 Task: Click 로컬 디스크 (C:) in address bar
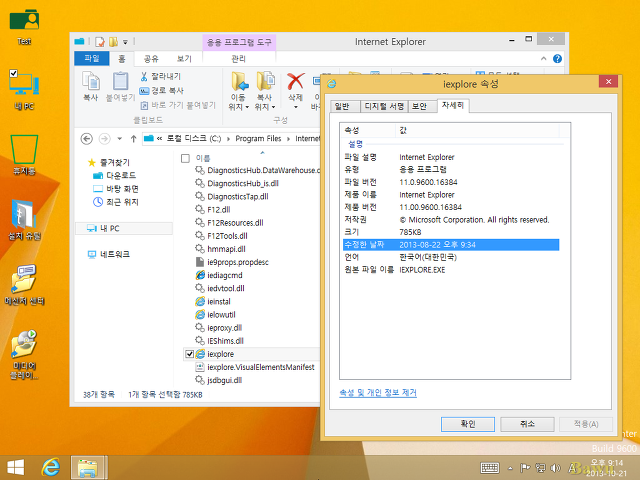pyautogui.click(x=193, y=139)
